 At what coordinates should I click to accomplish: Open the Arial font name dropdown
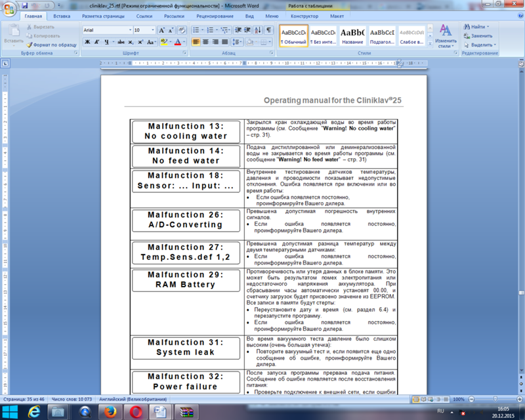pyautogui.click(x=130, y=30)
